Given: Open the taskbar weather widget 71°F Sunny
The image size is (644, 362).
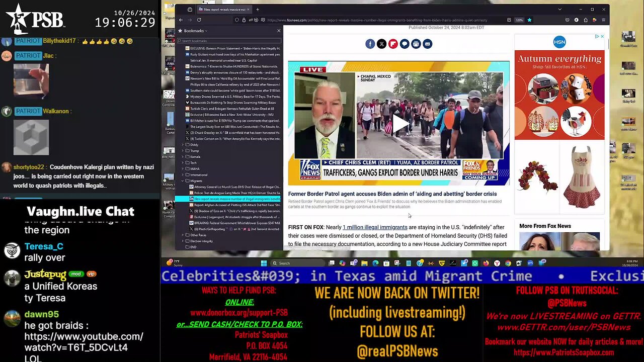Looking at the screenshot, I should point(174,263).
